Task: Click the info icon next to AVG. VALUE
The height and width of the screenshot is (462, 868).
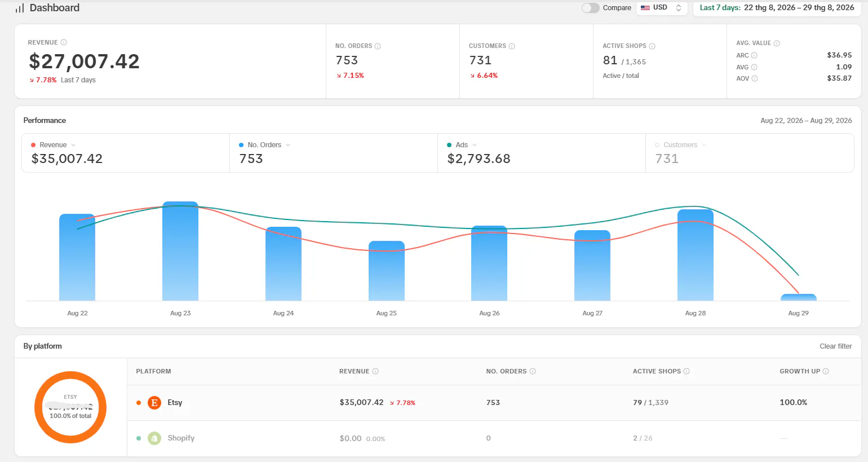Action: point(777,43)
